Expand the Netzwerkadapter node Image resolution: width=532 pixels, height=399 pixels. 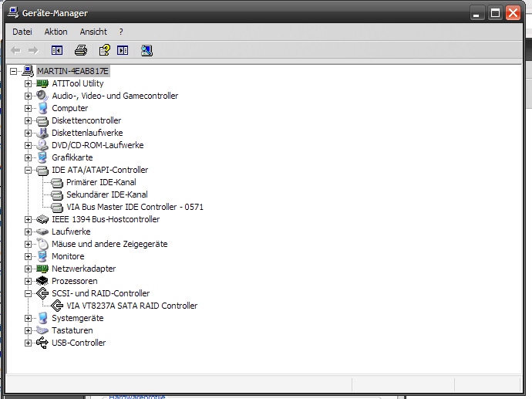click(x=29, y=269)
